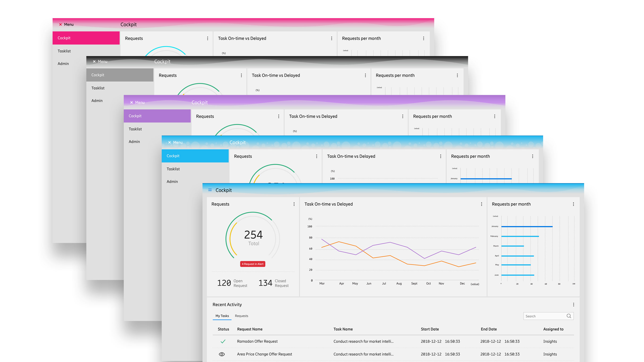Close the menu in the purple-themed window

(132, 103)
